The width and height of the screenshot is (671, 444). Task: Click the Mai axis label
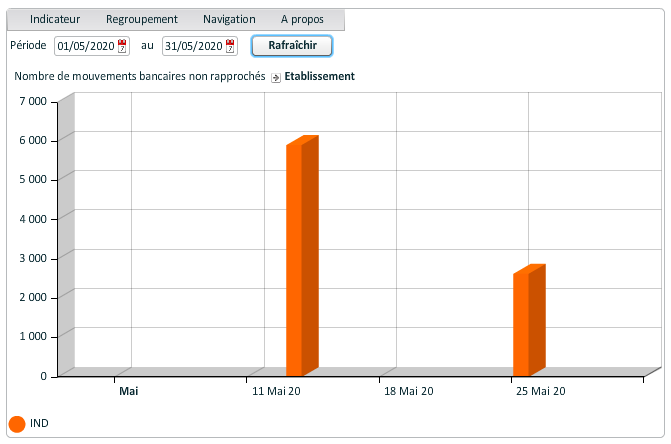[128, 391]
